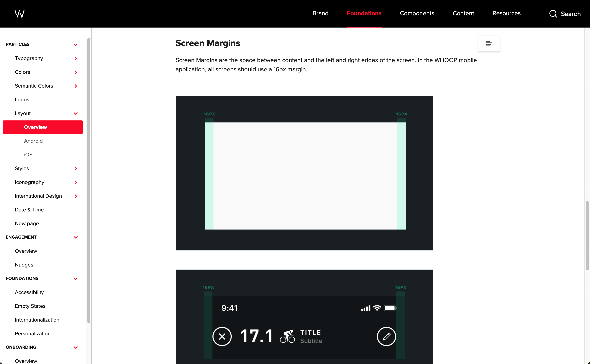Click the Screen Margins light diagram image
The height and width of the screenshot is (364, 590).
click(304, 173)
